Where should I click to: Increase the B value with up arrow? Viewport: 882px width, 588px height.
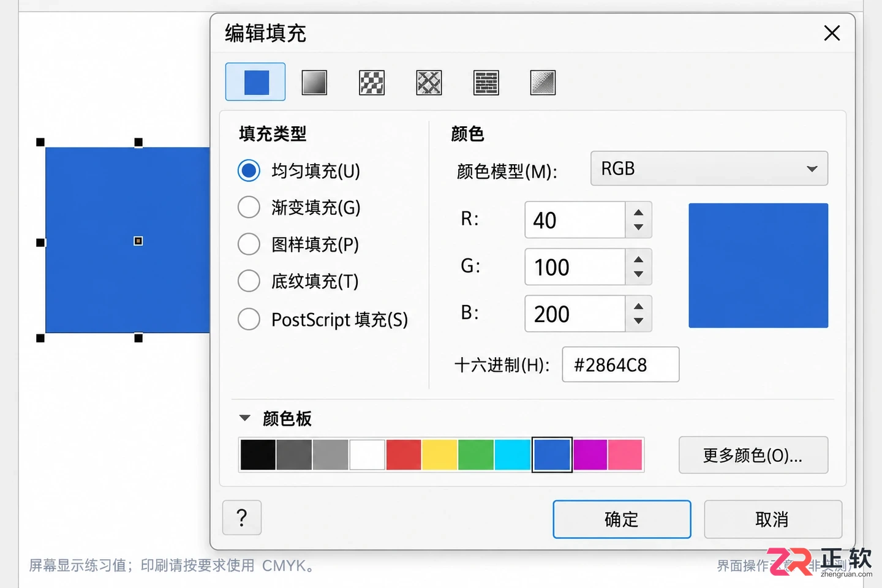click(639, 306)
